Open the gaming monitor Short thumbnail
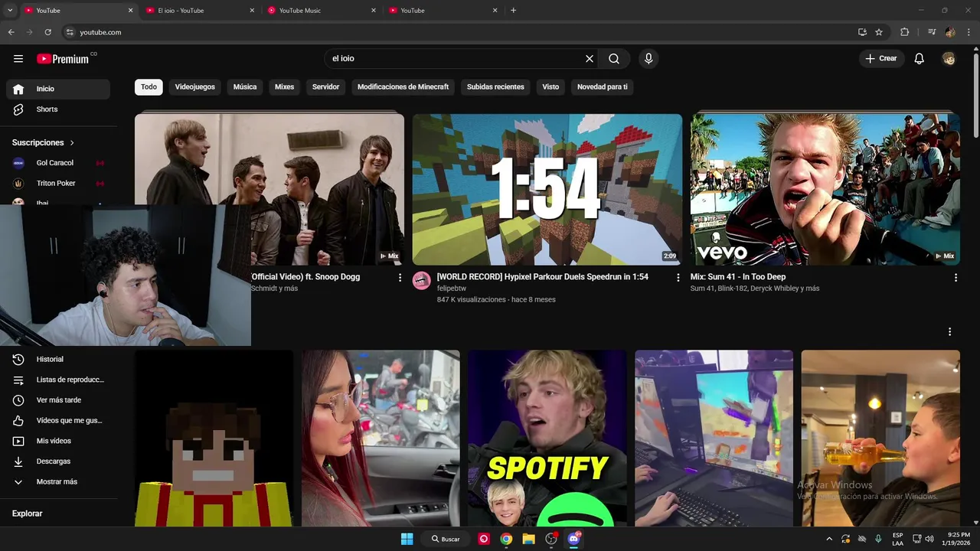980x551 pixels. (714, 439)
